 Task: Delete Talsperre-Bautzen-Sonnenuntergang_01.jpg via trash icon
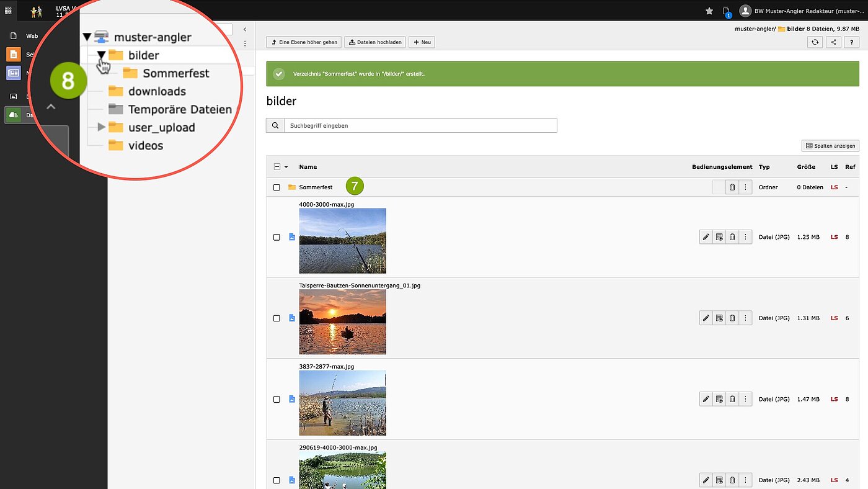coord(732,318)
